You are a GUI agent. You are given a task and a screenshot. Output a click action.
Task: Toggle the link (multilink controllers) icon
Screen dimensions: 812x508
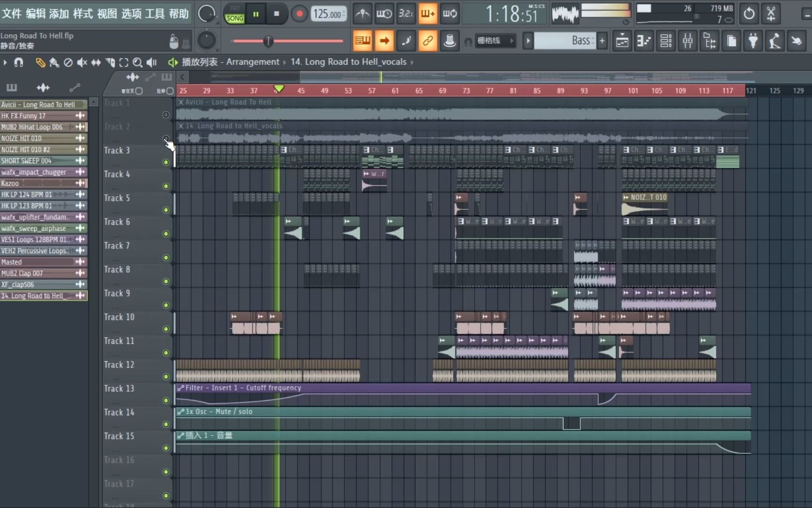pyautogui.click(x=428, y=41)
